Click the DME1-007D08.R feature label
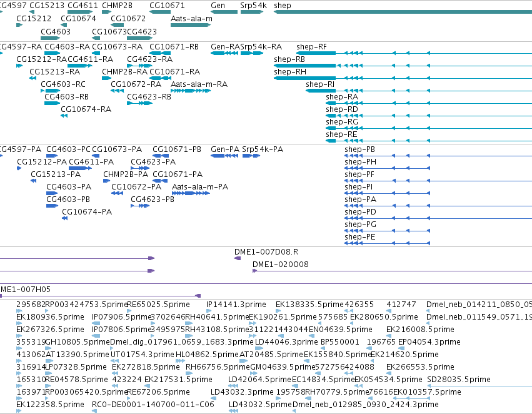This screenshot has width=532, height=414. pyautogui.click(x=266, y=252)
